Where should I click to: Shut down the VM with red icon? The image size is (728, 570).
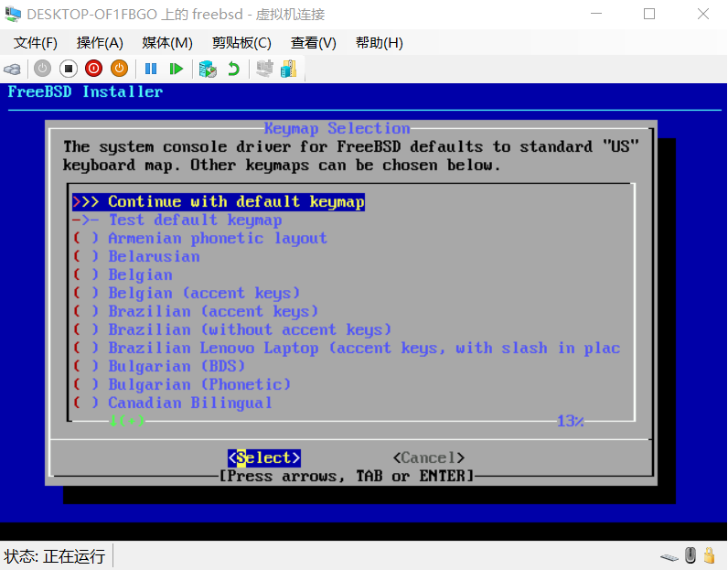(94, 69)
